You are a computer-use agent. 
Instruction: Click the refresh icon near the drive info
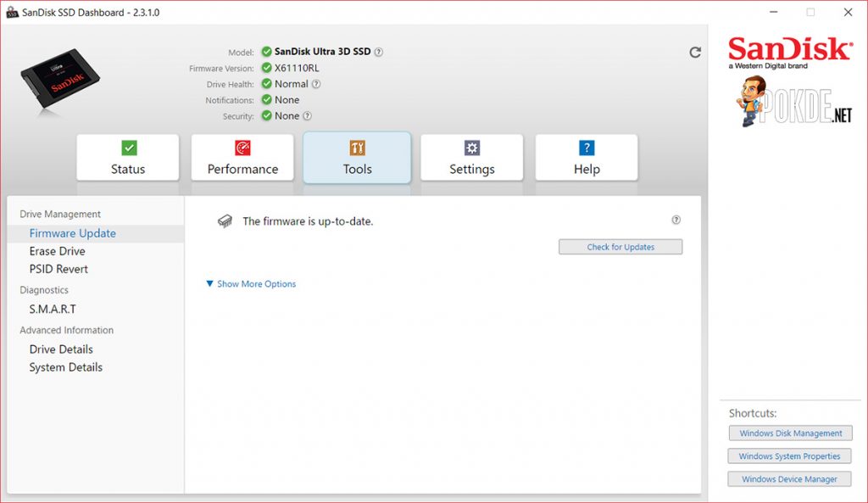click(x=695, y=52)
